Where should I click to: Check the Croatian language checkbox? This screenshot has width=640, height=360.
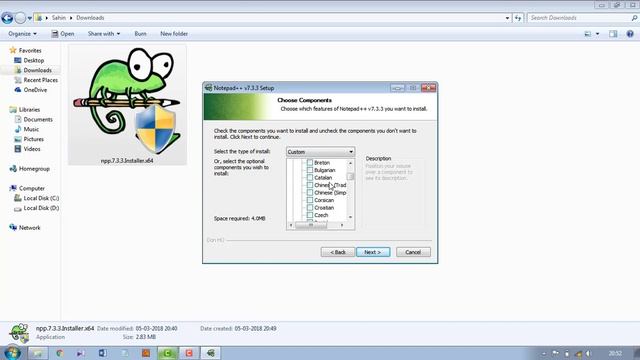click(x=310, y=207)
